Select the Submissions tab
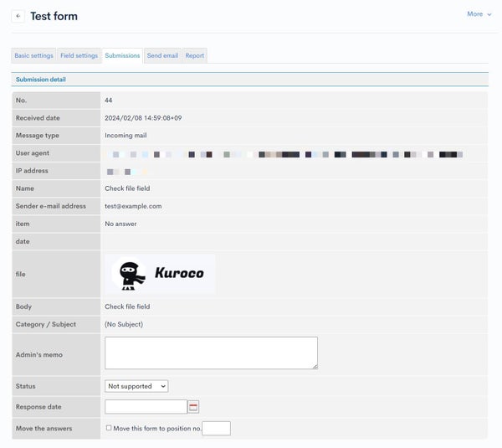The height and width of the screenshot is (448, 502). pyautogui.click(x=122, y=56)
